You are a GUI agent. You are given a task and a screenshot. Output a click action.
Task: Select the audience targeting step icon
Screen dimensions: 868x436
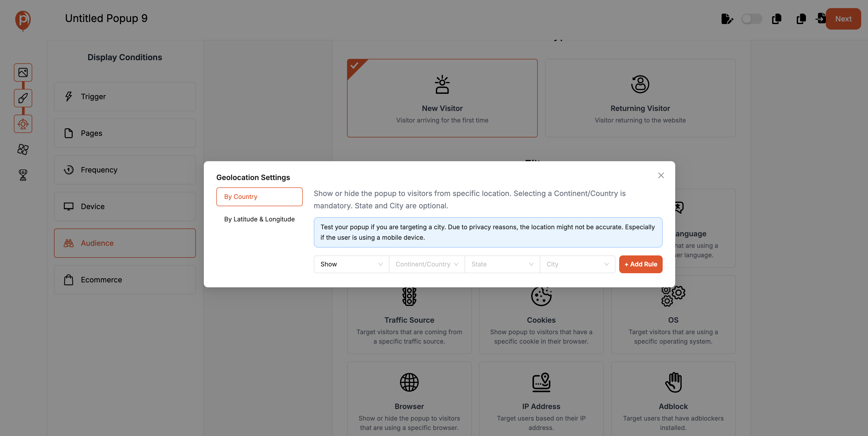[23, 124]
